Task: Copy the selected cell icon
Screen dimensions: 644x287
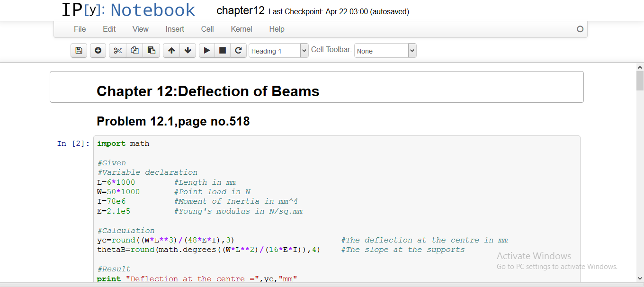Action: (x=134, y=51)
